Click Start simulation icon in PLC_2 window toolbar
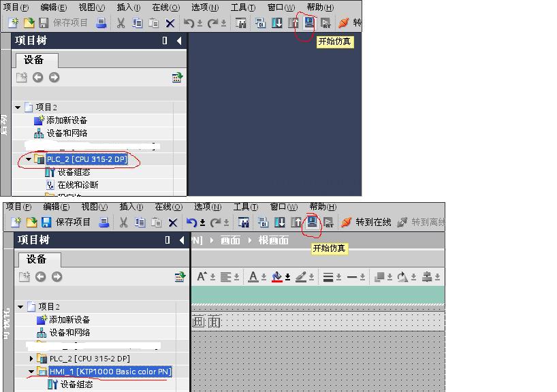Image resolution: width=557 pixels, height=392 pixels. click(x=309, y=23)
